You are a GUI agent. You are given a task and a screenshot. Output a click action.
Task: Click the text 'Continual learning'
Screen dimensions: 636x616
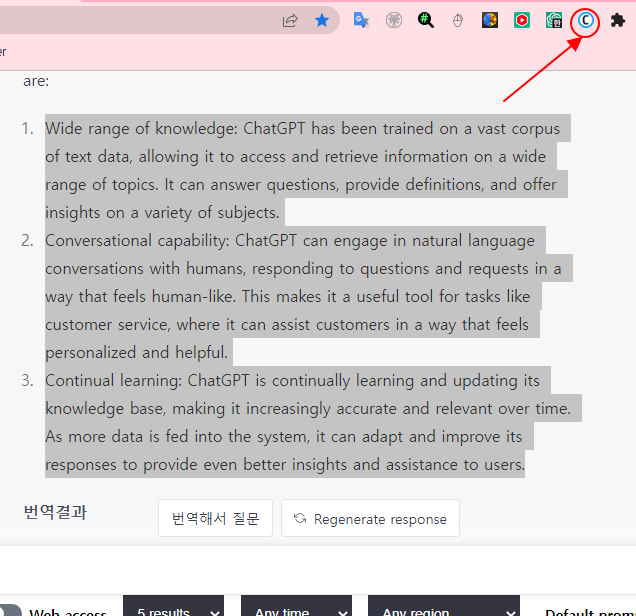(112, 380)
